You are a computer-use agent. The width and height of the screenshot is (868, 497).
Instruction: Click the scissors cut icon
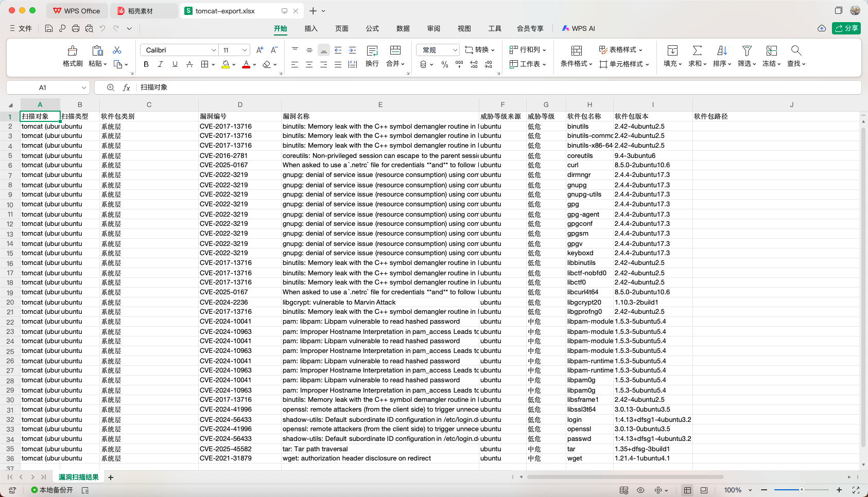click(117, 50)
